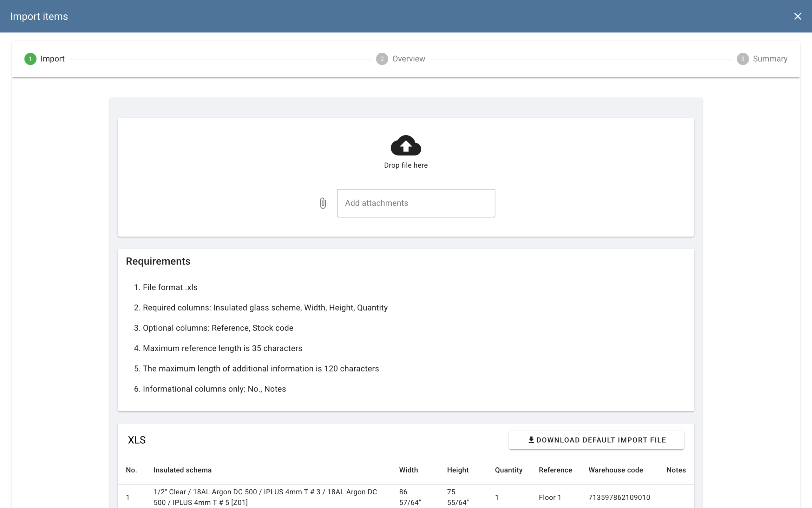Image resolution: width=812 pixels, height=508 pixels.
Task: Click the Requirements heading
Action: point(158,261)
